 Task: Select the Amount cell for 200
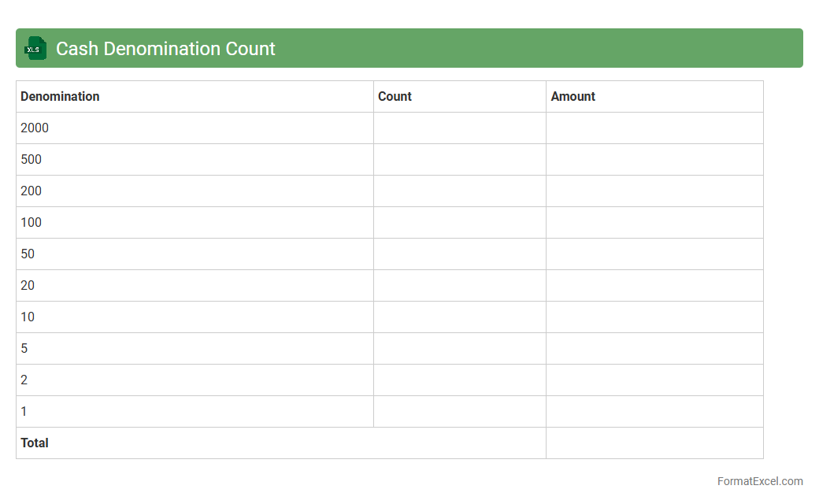[x=654, y=191]
